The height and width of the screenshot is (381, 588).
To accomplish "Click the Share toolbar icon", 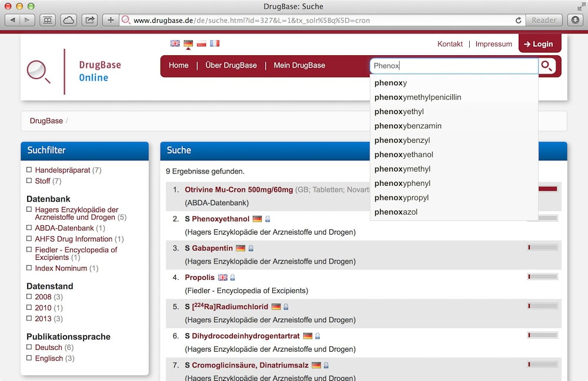I will click(x=89, y=20).
